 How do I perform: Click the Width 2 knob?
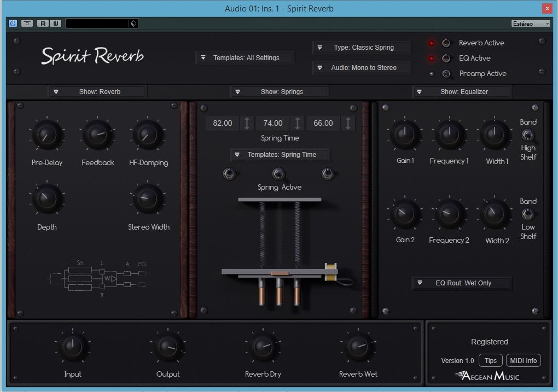(x=495, y=214)
